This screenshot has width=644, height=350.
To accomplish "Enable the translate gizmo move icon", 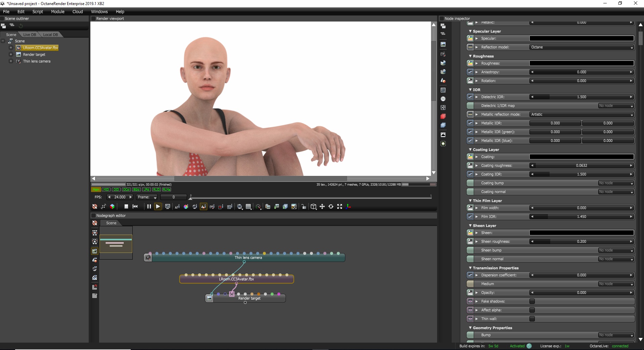I will click(x=322, y=207).
